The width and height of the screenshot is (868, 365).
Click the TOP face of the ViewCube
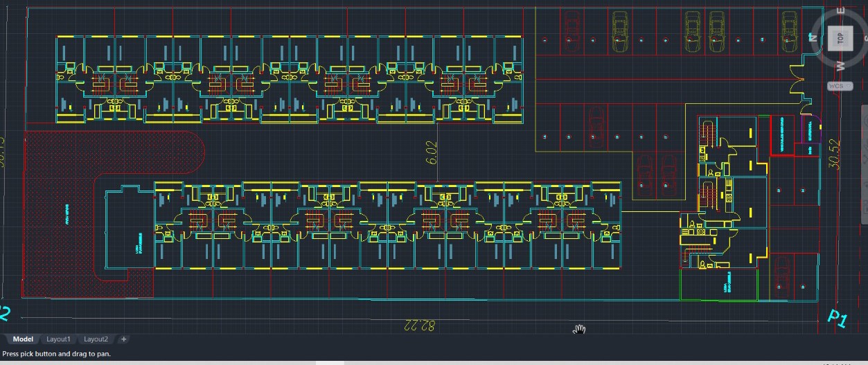pyautogui.click(x=839, y=38)
